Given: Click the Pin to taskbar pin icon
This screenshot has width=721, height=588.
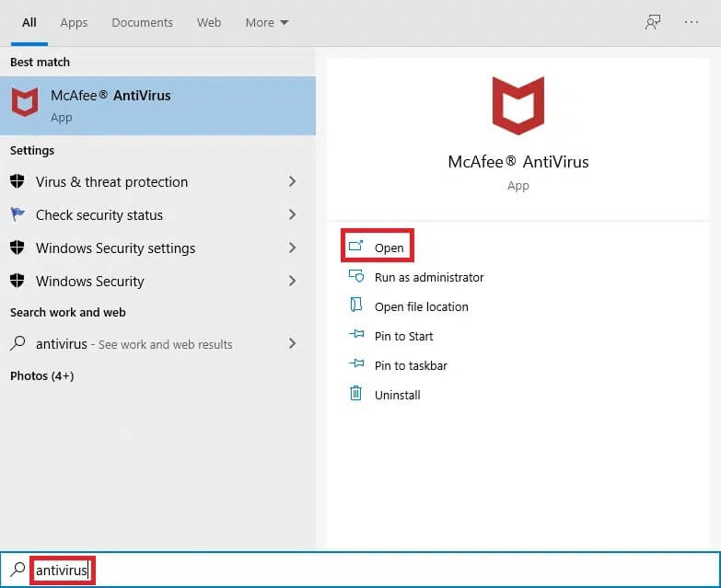Looking at the screenshot, I should 356,363.
